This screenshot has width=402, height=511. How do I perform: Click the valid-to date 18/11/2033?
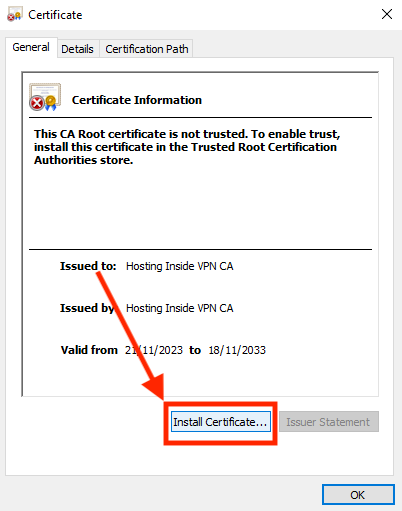pos(237,350)
